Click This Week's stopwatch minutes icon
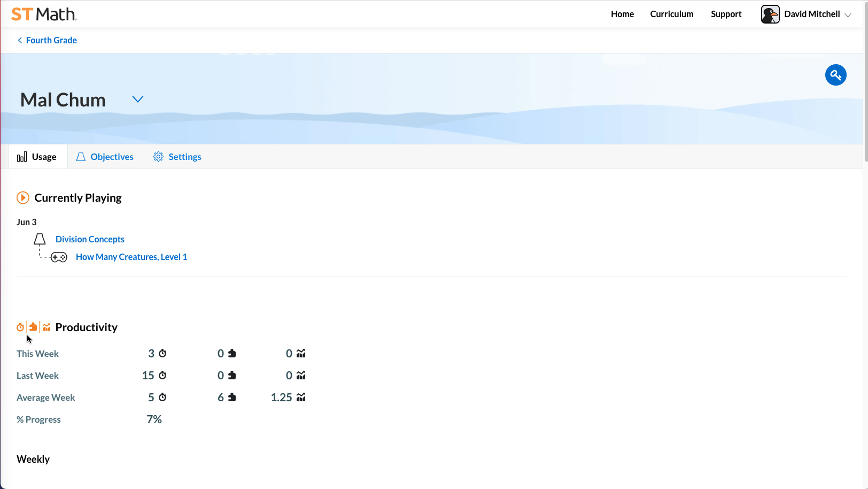The height and width of the screenshot is (489, 868). click(x=162, y=354)
